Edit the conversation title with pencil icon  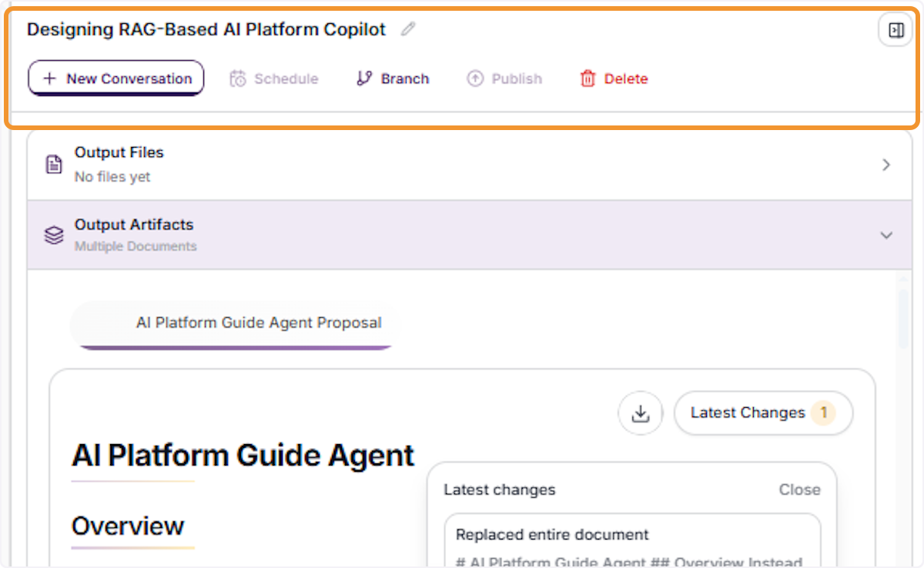click(x=408, y=30)
